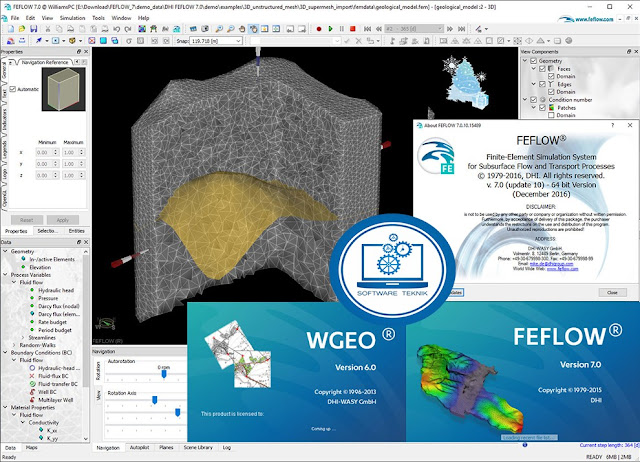Image resolution: width=640 pixels, height=462 pixels.
Task: Click the Reset button in Properties panel
Action: pos(27,220)
